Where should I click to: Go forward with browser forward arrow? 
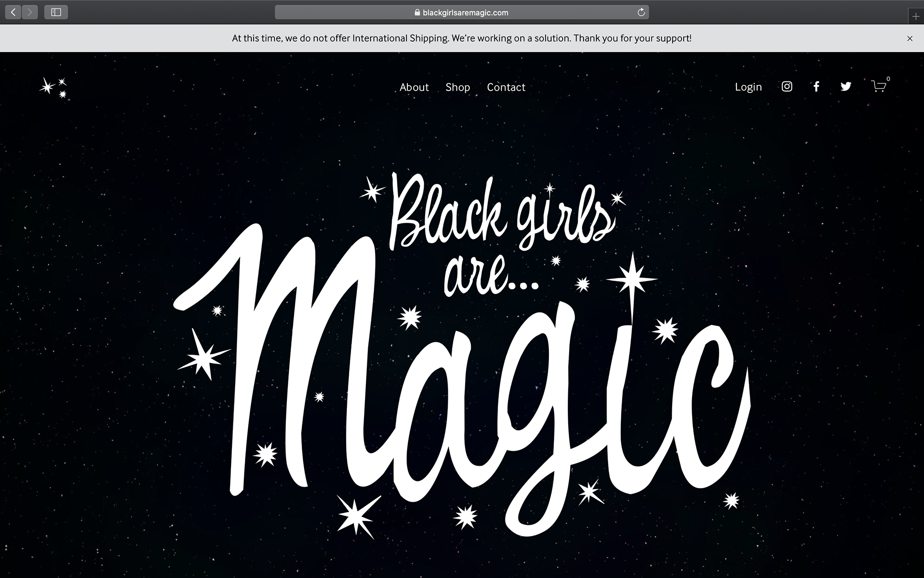coord(30,12)
